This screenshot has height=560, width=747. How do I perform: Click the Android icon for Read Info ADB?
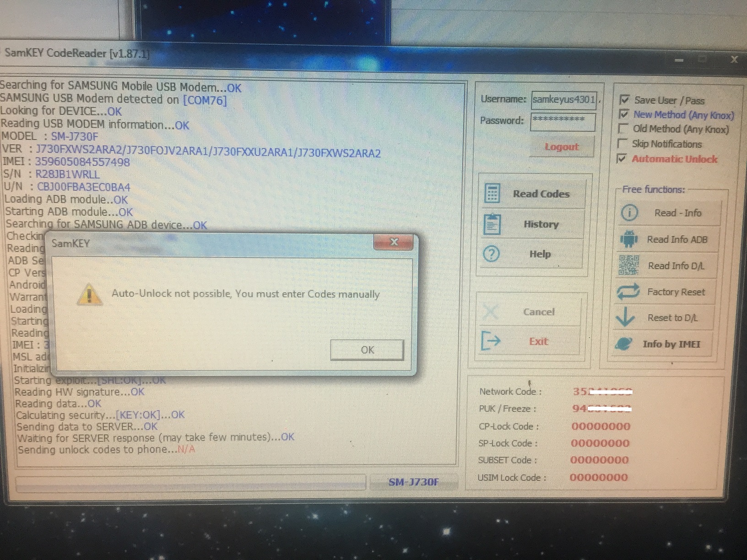(x=629, y=239)
